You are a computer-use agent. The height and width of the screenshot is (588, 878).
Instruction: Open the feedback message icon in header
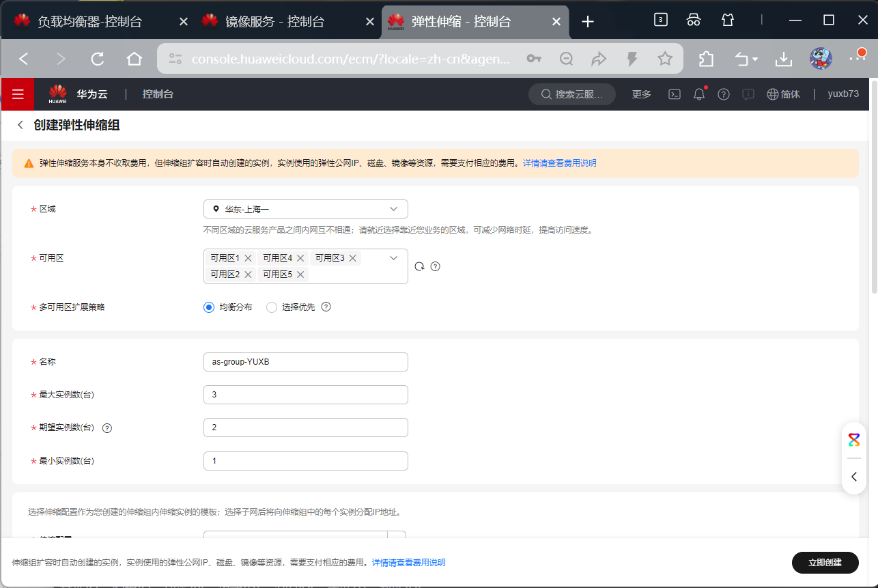(x=748, y=94)
